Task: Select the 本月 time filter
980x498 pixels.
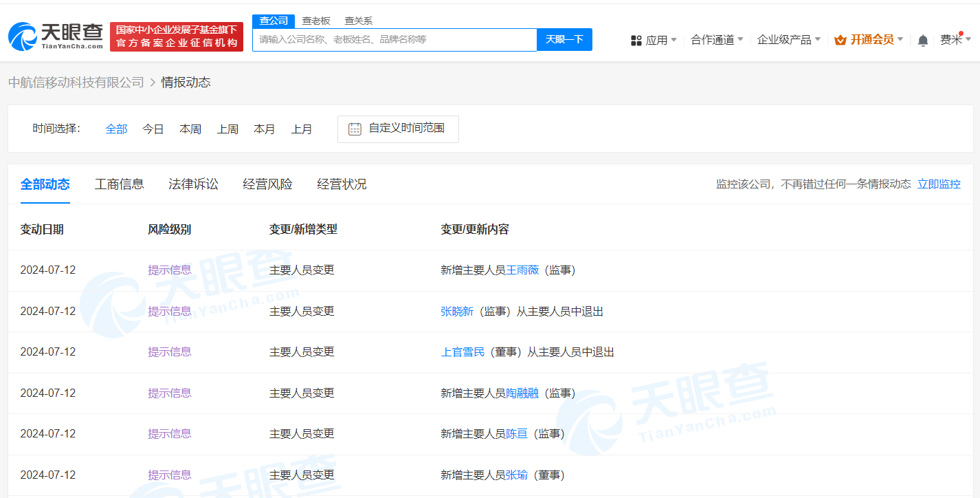Action: click(265, 129)
